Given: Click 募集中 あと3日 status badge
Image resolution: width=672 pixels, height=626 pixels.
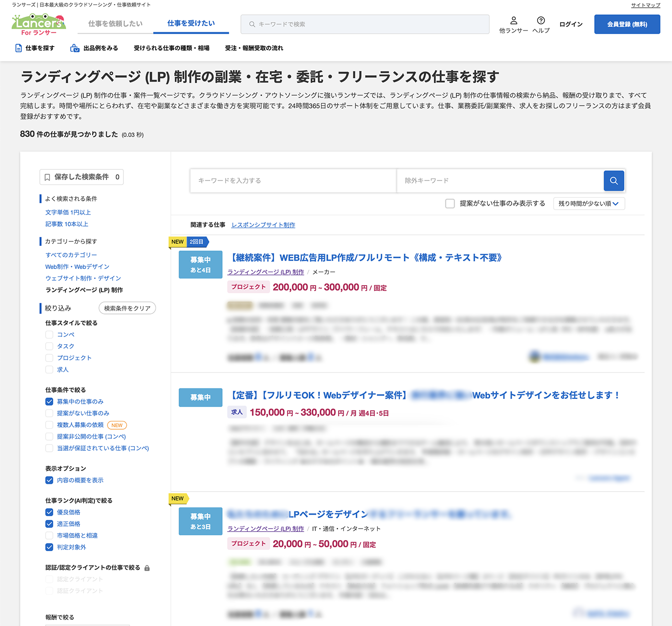Looking at the screenshot, I should point(201,521).
